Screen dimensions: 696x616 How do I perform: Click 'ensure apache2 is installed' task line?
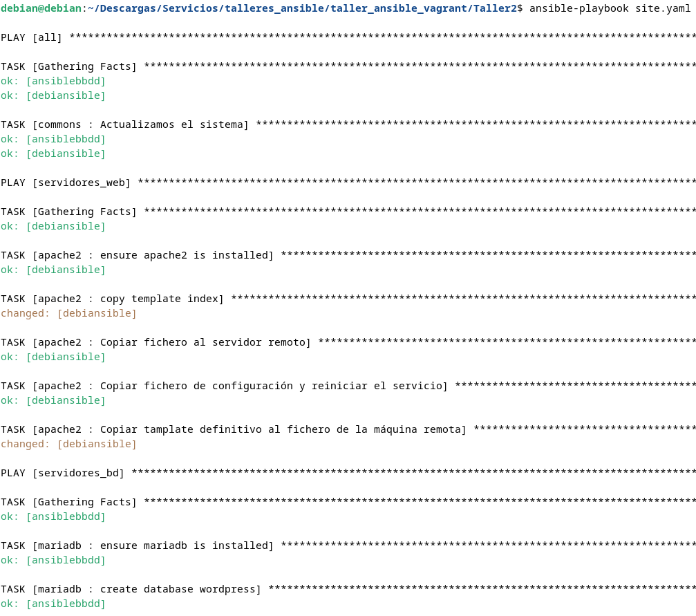point(137,255)
